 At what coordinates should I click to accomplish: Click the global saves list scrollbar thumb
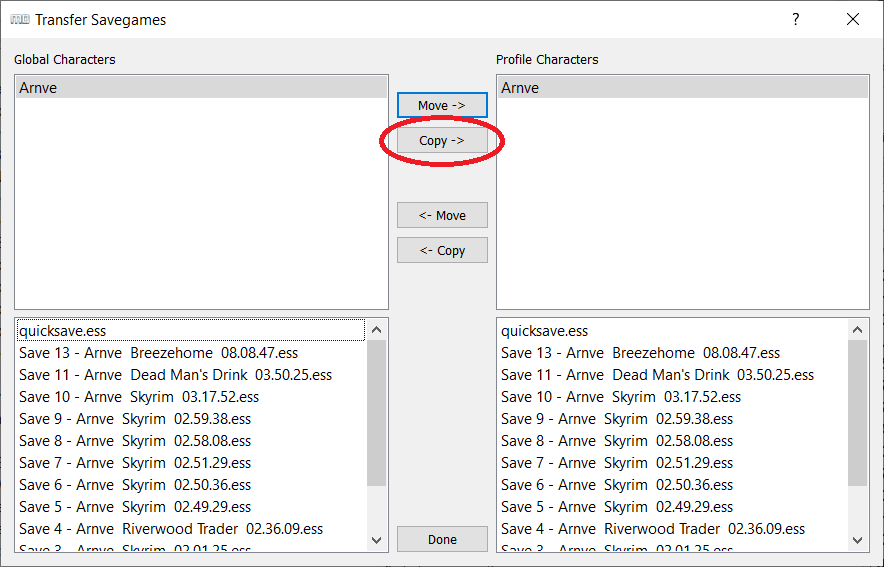377,413
